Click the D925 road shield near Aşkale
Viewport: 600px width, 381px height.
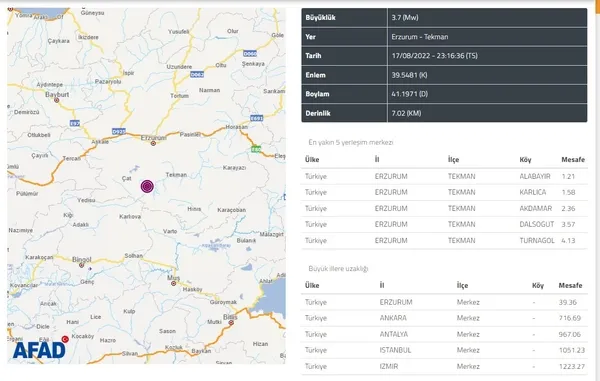coord(119,131)
